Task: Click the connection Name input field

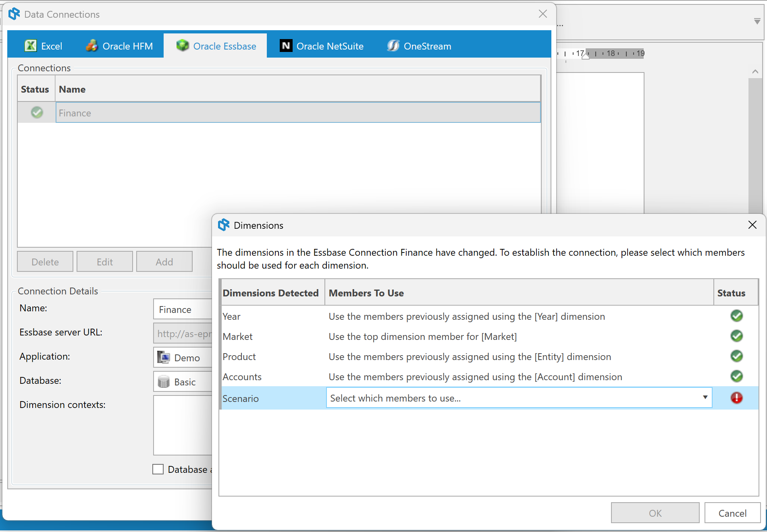Action: [x=183, y=309]
